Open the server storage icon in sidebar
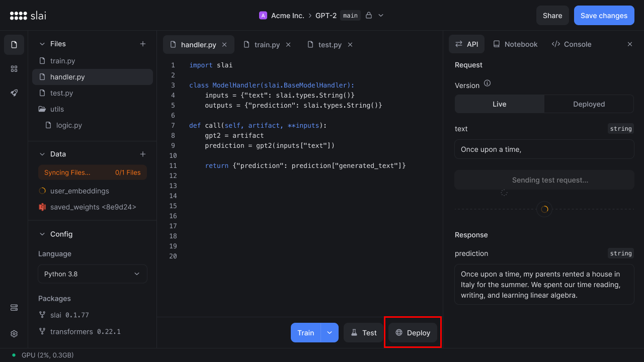Image resolution: width=644 pixels, height=362 pixels. [14, 308]
